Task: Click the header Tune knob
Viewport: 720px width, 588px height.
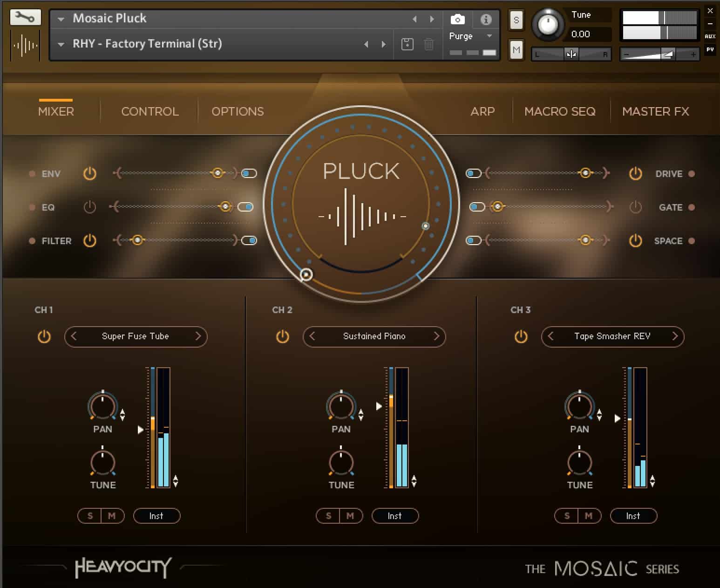Action: click(x=548, y=23)
